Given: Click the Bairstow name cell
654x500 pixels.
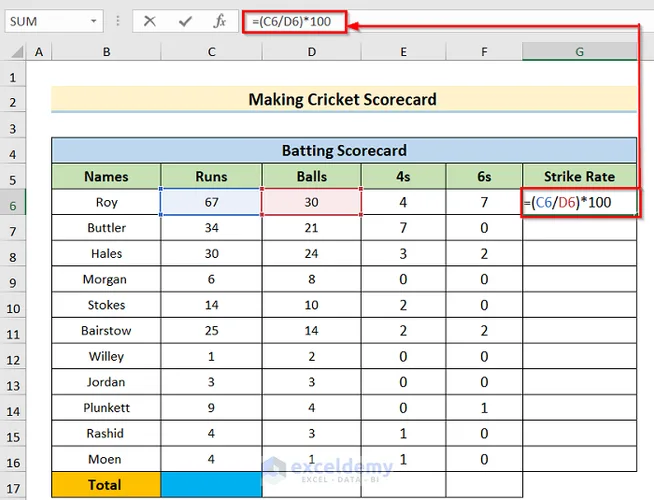Looking at the screenshot, I should coord(106,331).
